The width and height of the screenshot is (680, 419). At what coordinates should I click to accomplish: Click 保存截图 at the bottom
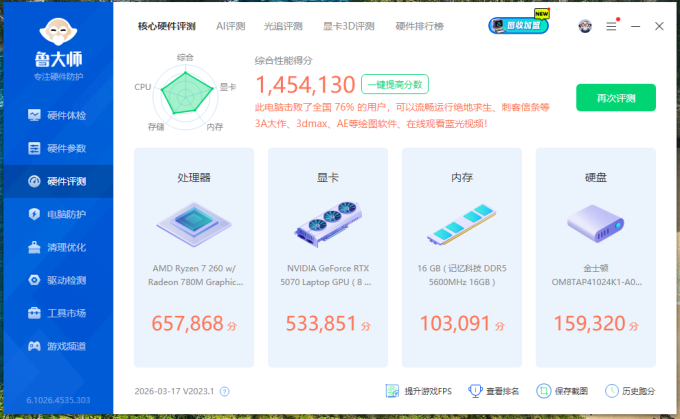[x=562, y=391]
